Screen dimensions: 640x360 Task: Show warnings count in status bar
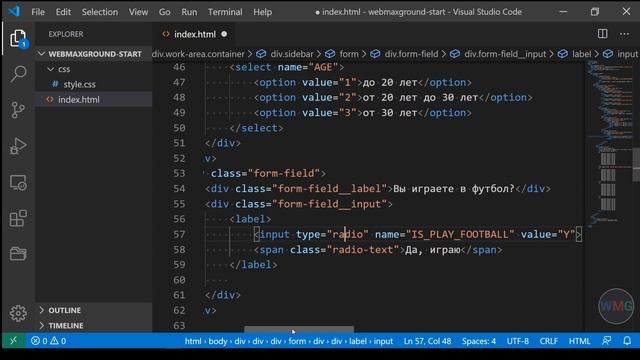(x=58, y=341)
